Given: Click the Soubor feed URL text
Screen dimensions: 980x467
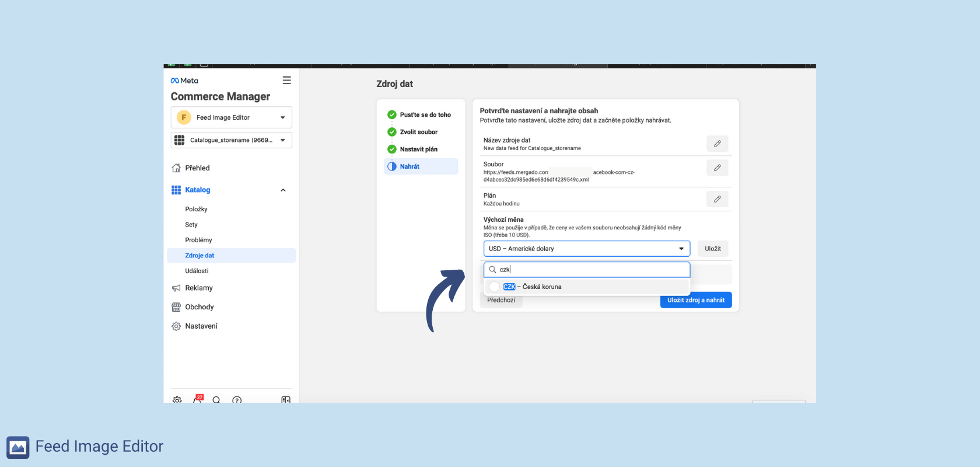Looking at the screenshot, I should coord(559,176).
